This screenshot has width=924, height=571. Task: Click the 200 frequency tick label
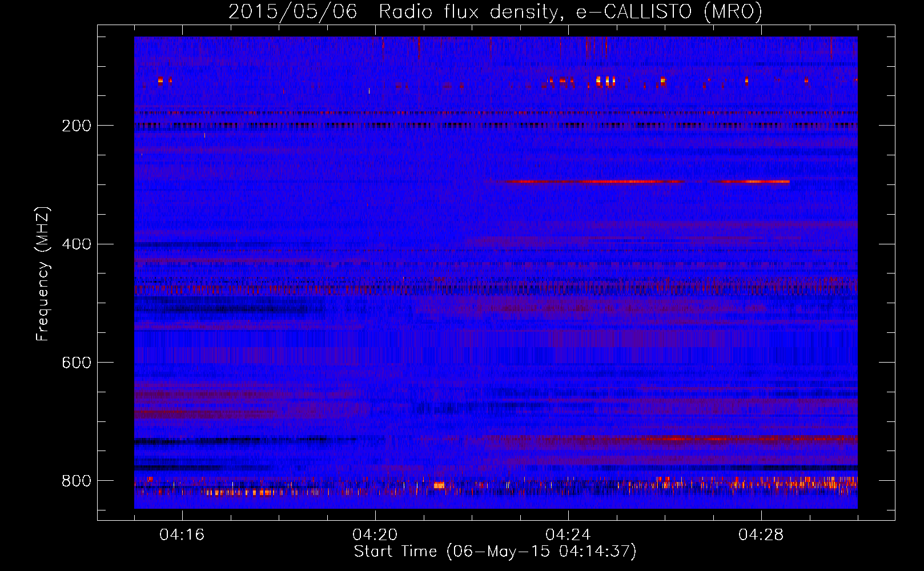[77, 126]
